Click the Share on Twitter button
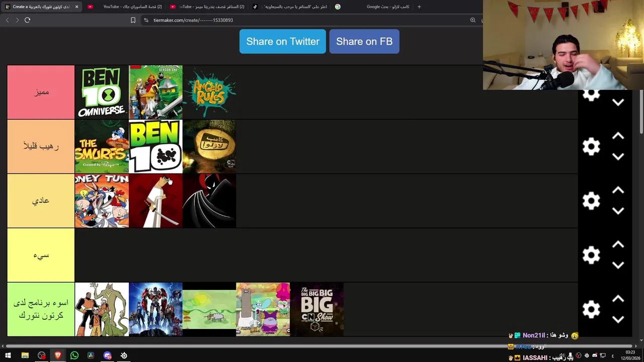 pyautogui.click(x=283, y=41)
